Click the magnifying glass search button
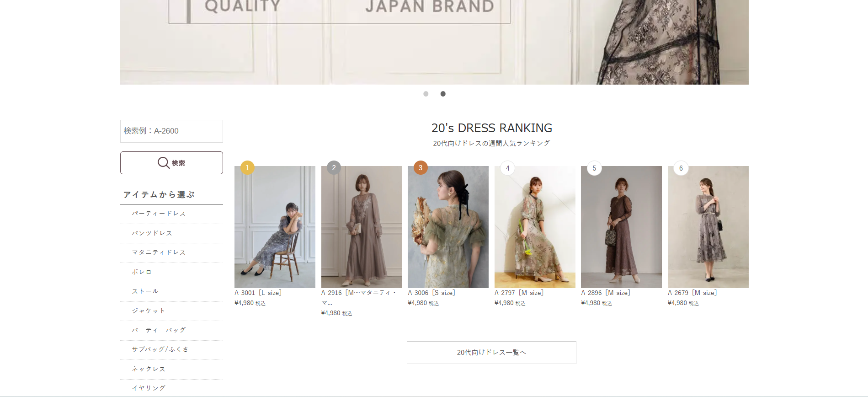The image size is (868, 397). (171, 163)
